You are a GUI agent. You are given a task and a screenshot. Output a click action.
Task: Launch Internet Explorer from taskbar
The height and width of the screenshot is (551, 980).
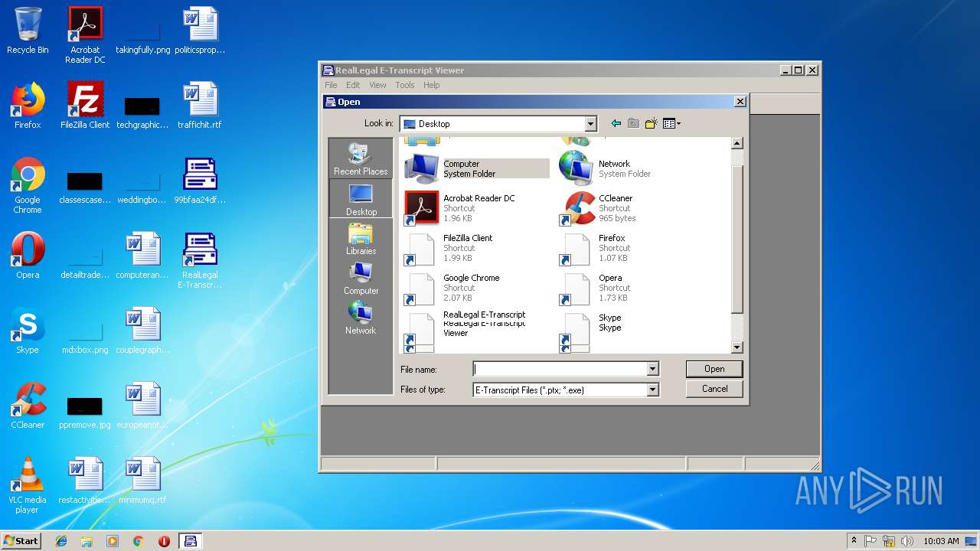point(61,541)
